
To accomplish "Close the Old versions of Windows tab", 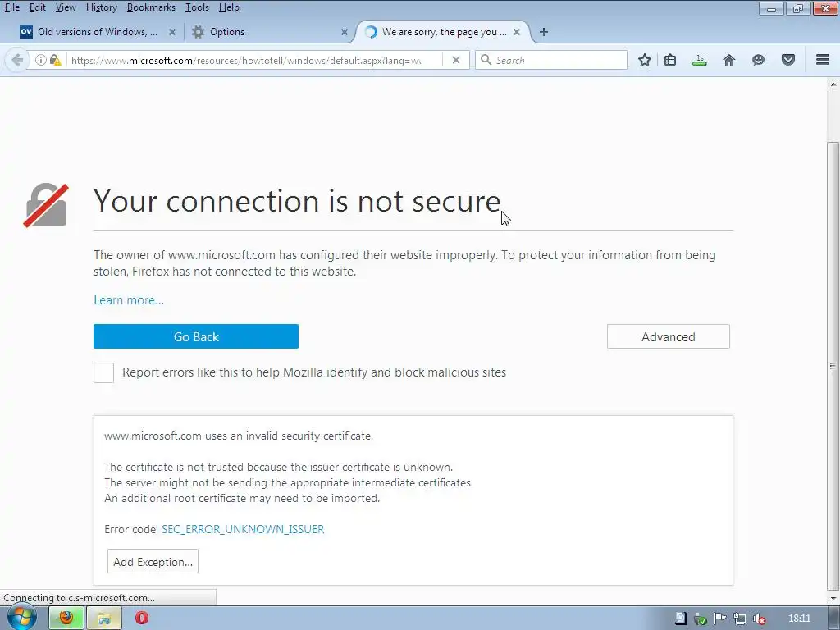I will (x=172, y=32).
